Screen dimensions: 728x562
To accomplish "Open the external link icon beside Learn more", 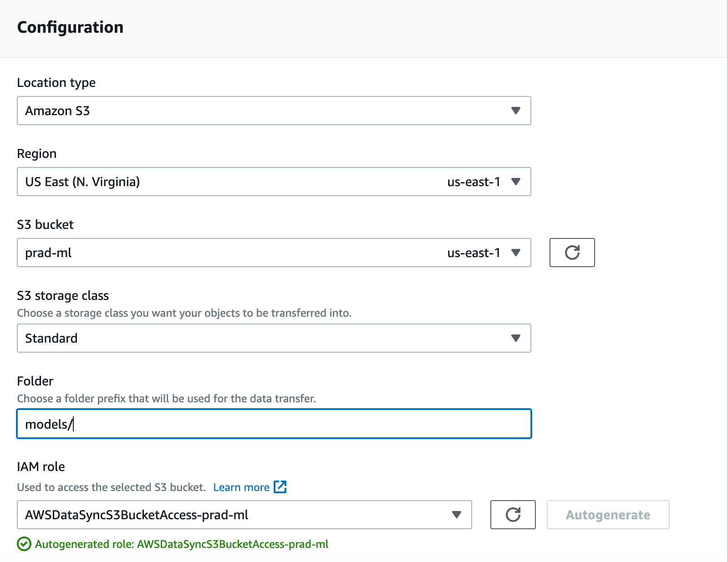I will coord(280,487).
